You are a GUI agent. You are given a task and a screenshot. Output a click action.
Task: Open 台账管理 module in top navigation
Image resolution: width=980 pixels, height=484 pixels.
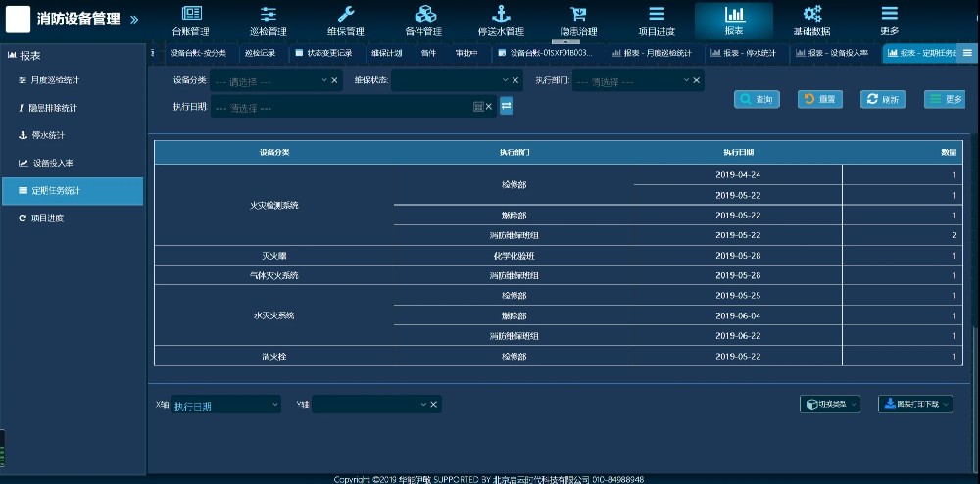[191, 21]
